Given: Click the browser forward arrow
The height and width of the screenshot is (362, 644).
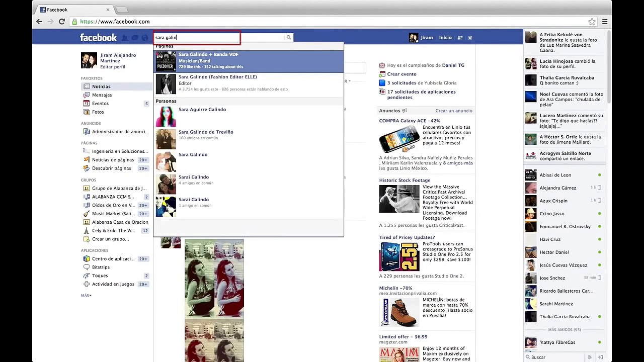Looking at the screenshot, I should pos(50,22).
